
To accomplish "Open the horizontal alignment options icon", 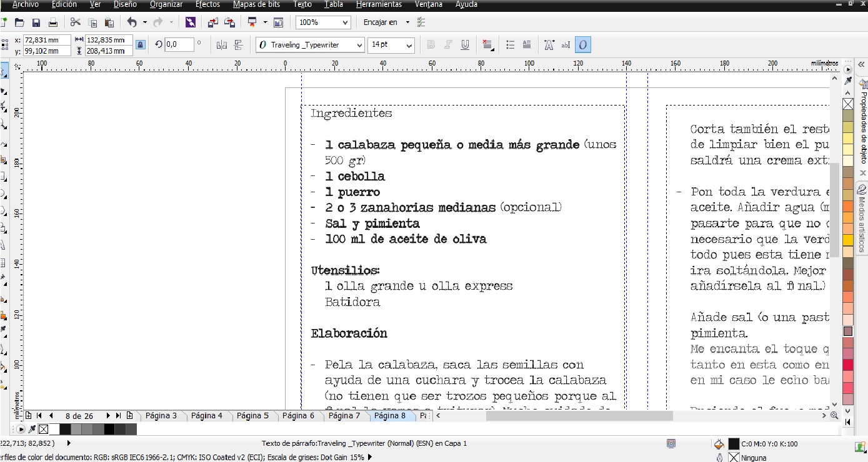I will (488, 45).
